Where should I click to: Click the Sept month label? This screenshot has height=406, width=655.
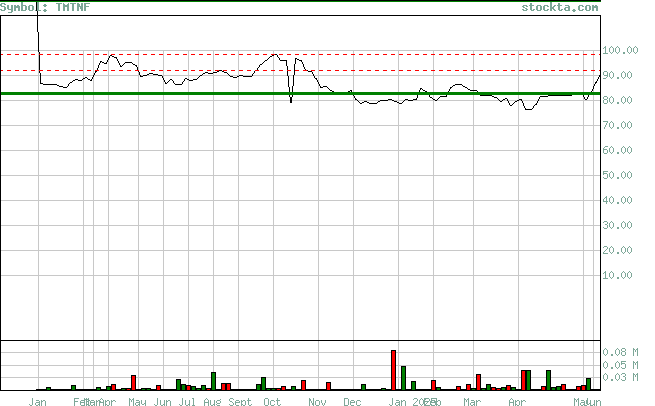240,402
